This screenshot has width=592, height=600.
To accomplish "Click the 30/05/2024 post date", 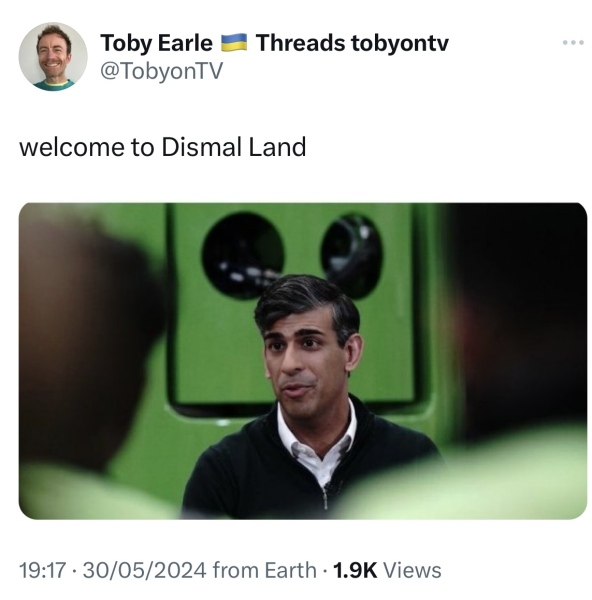I will pos(144,570).
